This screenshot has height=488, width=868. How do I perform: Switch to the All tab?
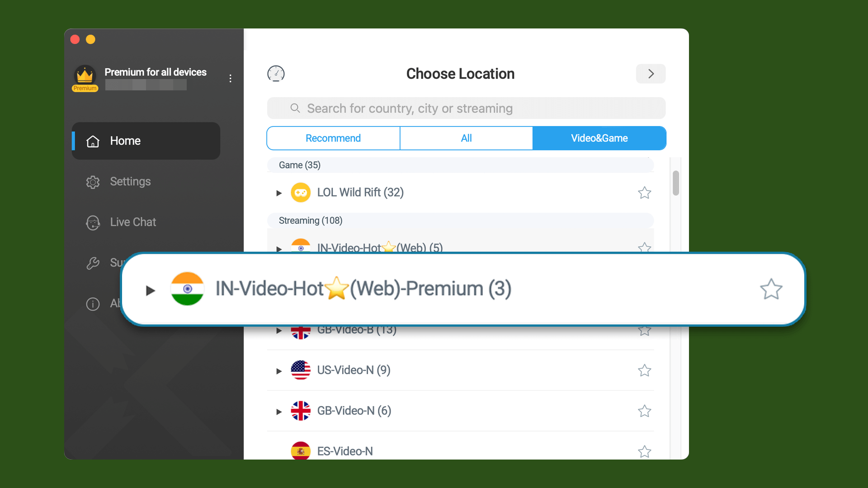[466, 138]
